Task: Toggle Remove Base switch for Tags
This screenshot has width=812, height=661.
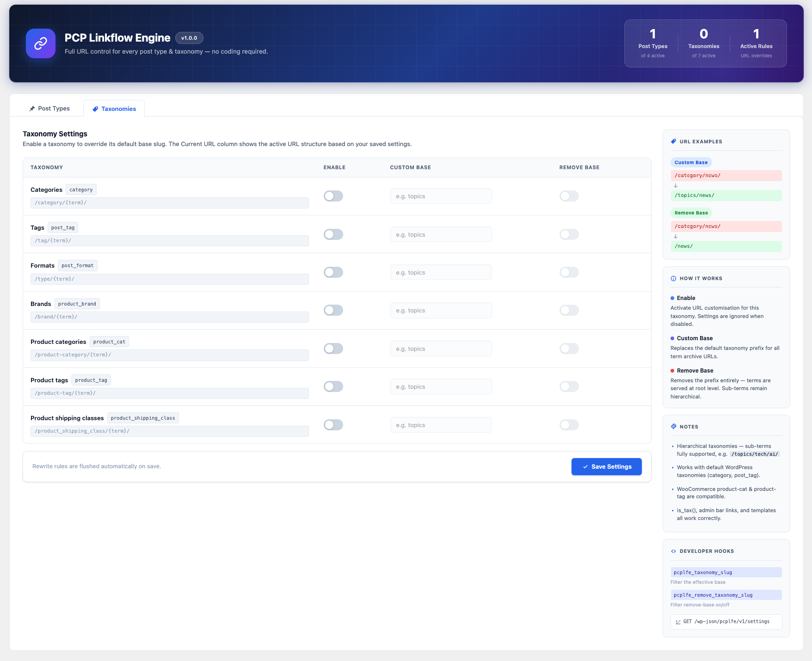Action: click(x=569, y=234)
